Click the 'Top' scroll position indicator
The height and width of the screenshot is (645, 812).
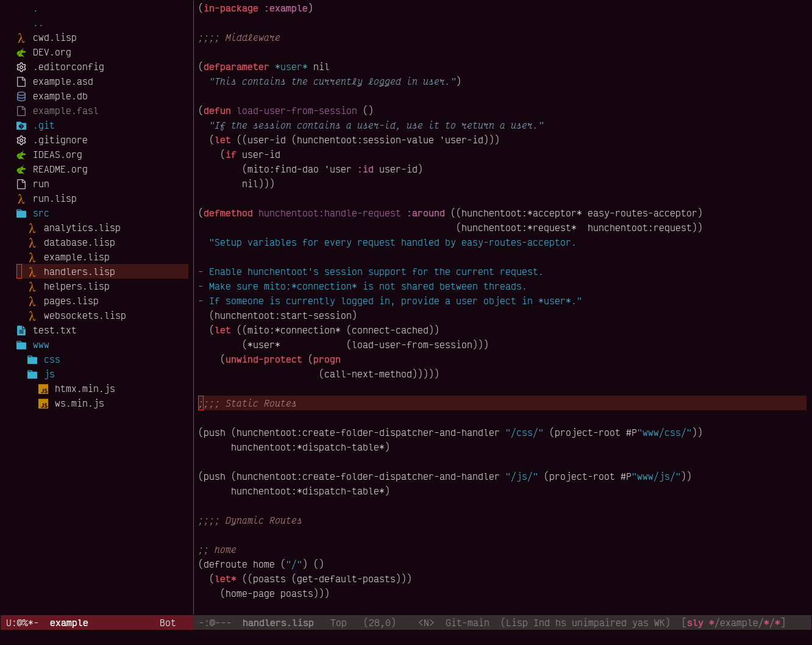coord(338,623)
